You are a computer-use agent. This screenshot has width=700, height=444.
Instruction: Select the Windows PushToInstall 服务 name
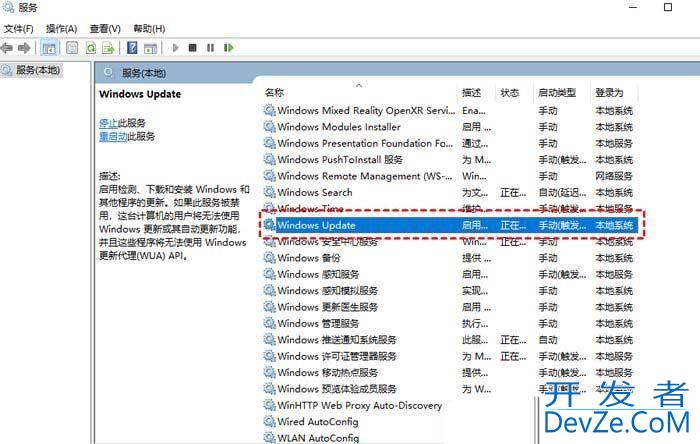pos(340,159)
